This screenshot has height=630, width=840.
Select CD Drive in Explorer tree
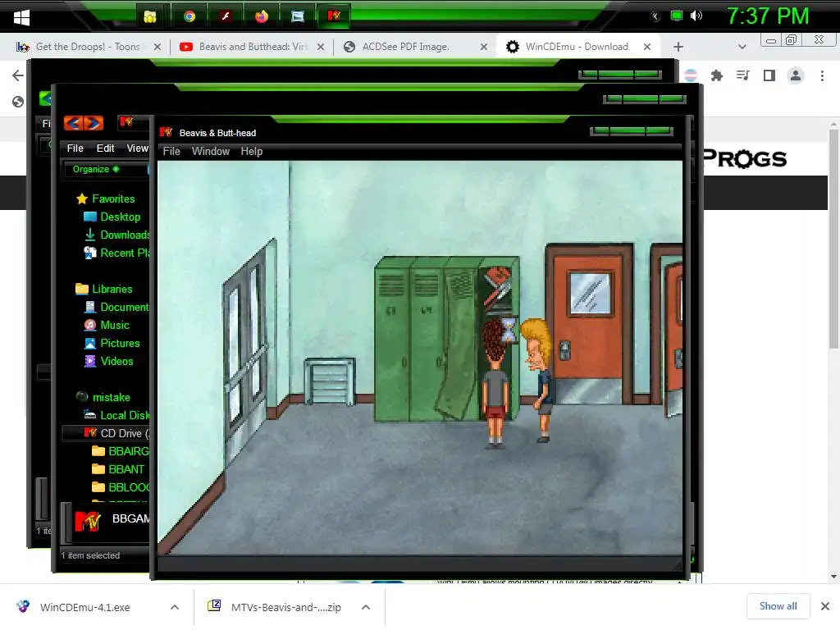116,433
